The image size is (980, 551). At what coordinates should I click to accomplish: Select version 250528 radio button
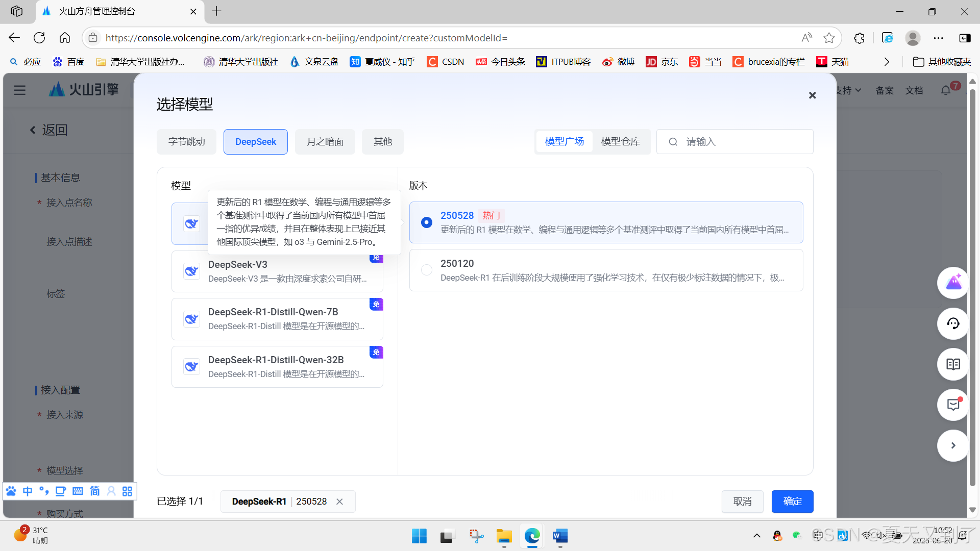click(427, 222)
